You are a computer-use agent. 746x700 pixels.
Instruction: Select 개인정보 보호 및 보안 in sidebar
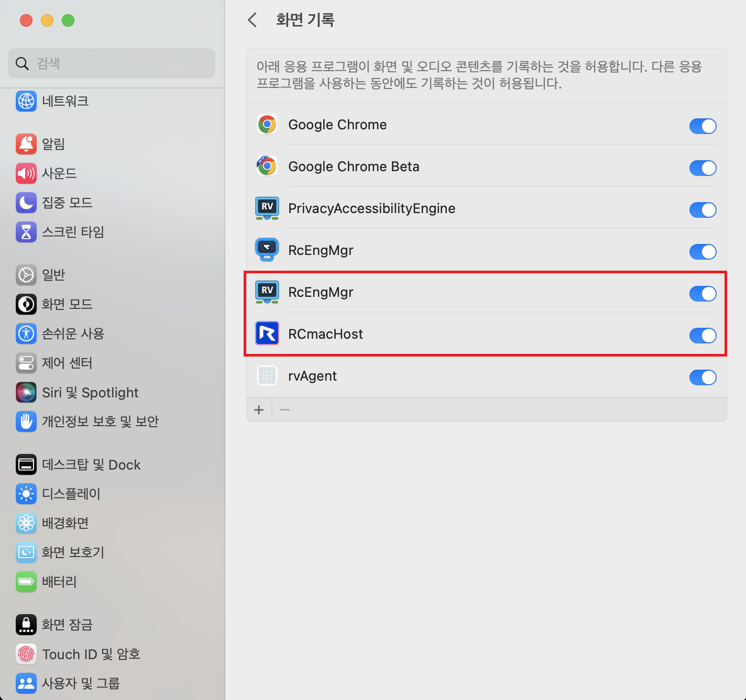point(100,422)
